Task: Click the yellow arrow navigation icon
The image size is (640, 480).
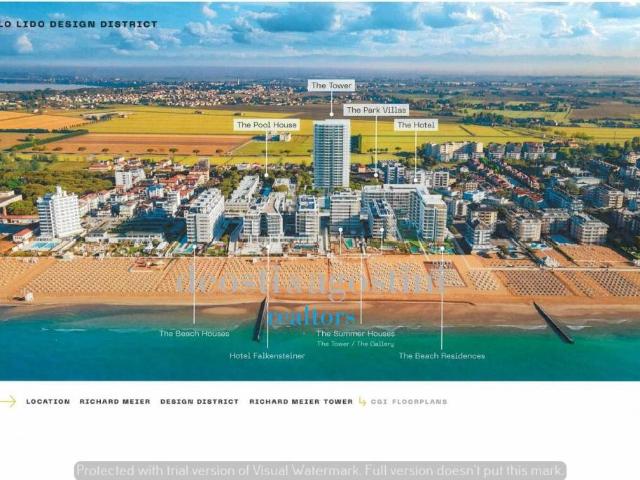Action: click(8, 402)
